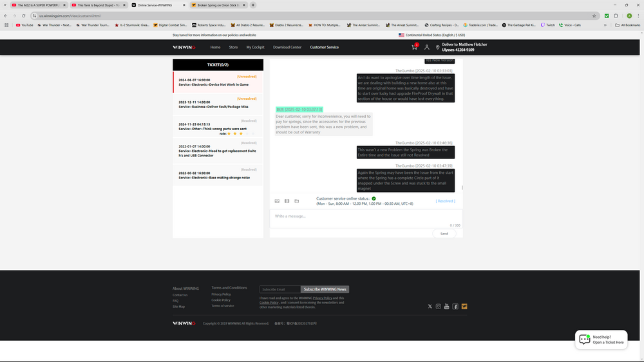This screenshot has height=362, width=644.
Task: Select 'Continental United States (English / $ USD)' region
Action: [x=435, y=35]
